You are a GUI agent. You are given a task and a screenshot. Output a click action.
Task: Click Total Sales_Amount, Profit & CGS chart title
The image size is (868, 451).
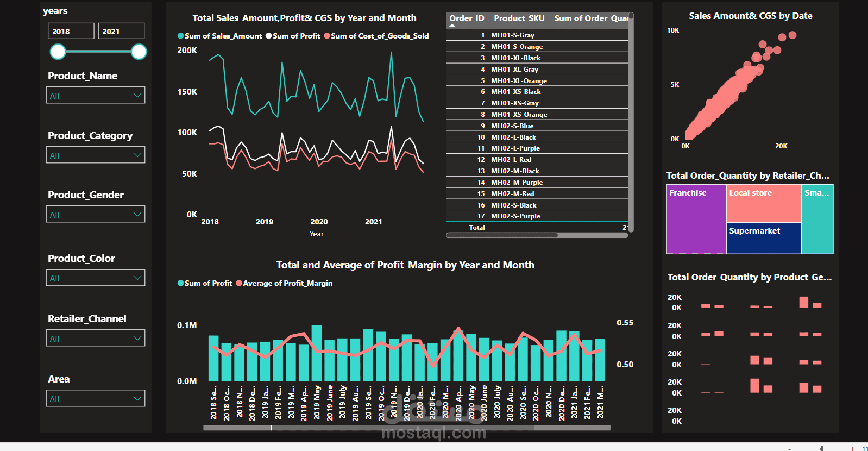point(304,18)
